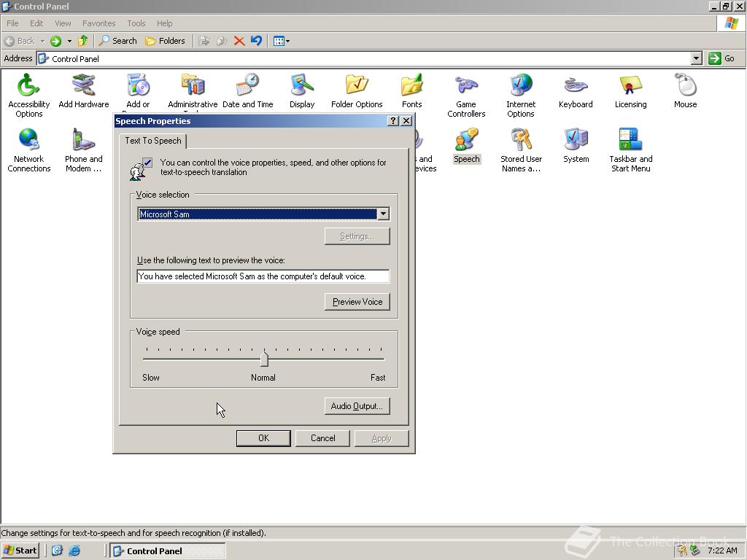Click Cancel in Speech Properties

point(323,438)
